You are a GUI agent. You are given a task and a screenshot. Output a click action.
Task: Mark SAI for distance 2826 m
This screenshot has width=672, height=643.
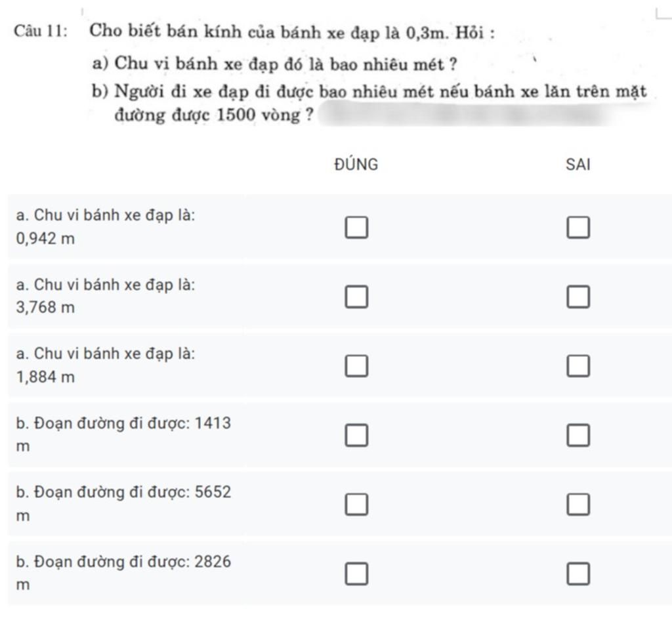point(578,573)
